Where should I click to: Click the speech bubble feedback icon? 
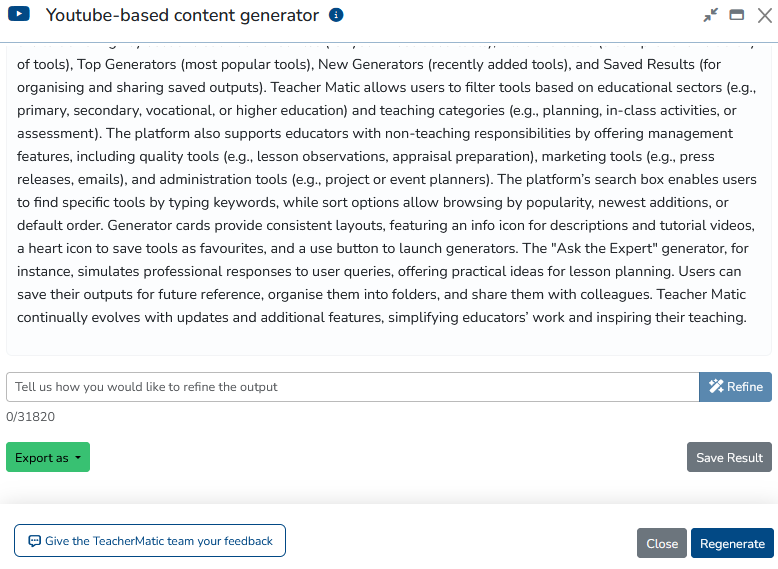coord(34,541)
